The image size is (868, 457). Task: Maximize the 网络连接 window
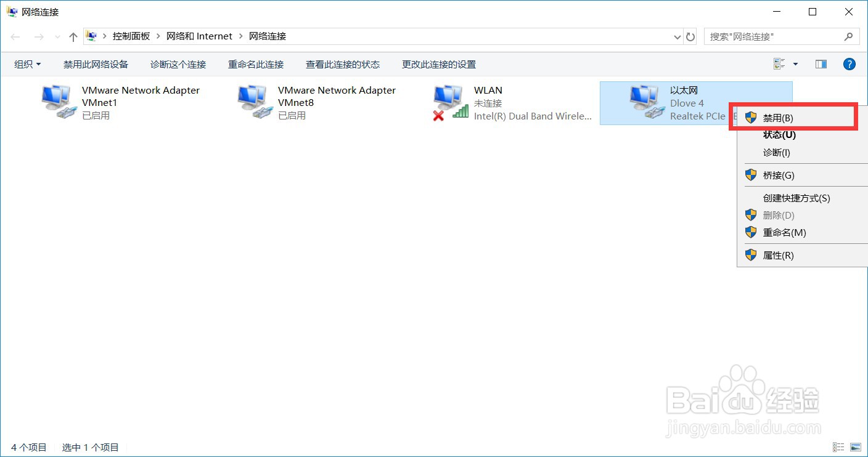[813, 12]
